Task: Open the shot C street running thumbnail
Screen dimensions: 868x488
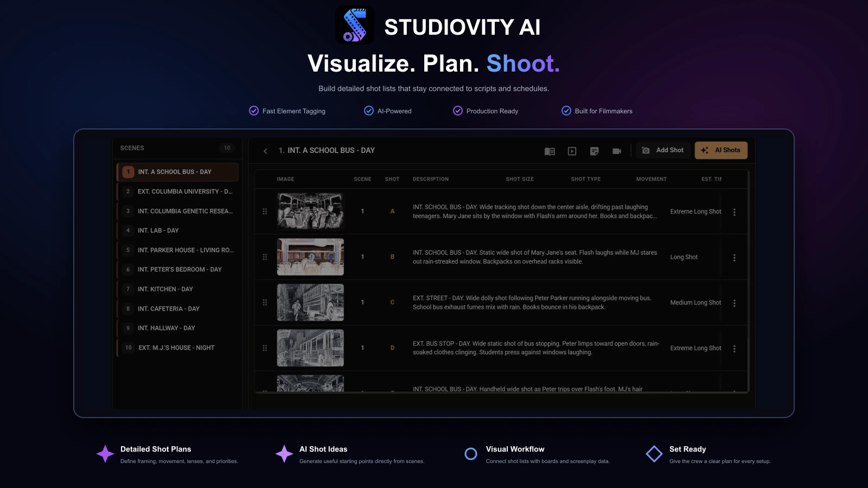Action: click(310, 303)
